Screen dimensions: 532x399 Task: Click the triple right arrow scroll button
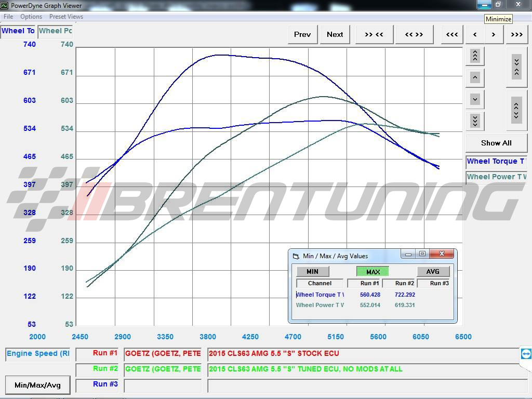click(517, 34)
